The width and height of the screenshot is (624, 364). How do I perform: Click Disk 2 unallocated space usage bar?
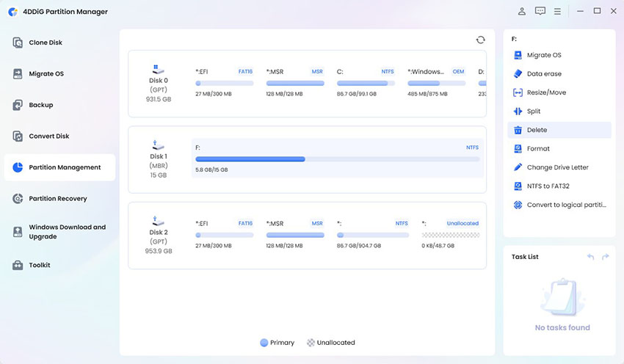[x=450, y=235]
